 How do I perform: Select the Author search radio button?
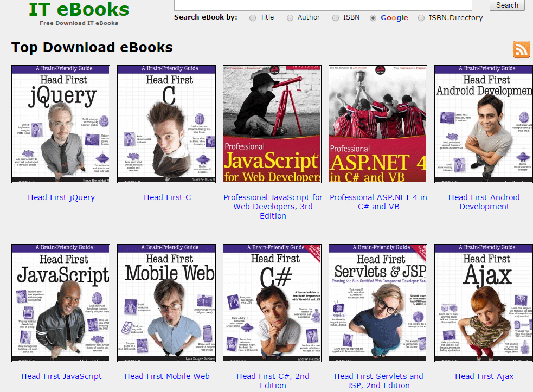pyautogui.click(x=290, y=18)
